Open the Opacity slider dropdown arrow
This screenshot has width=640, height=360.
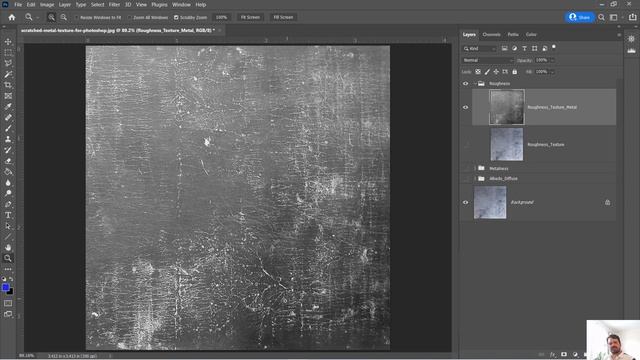click(x=552, y=60)
